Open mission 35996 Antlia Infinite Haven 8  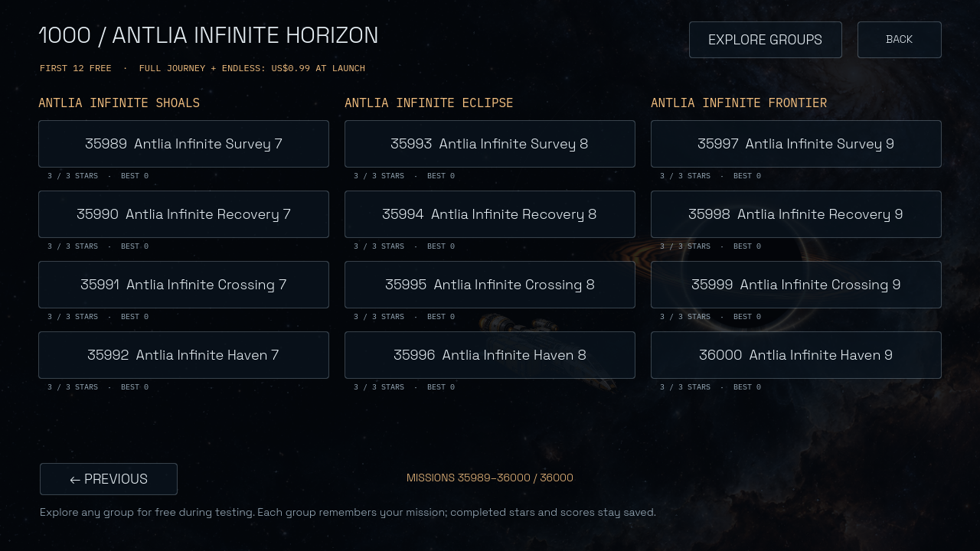(x=490, y=355)
